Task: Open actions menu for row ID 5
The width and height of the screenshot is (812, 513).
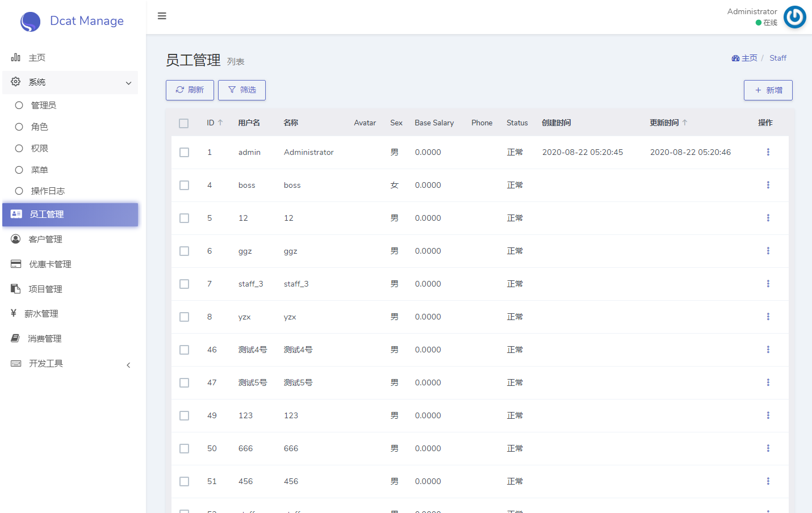Action: click(768, 218)
